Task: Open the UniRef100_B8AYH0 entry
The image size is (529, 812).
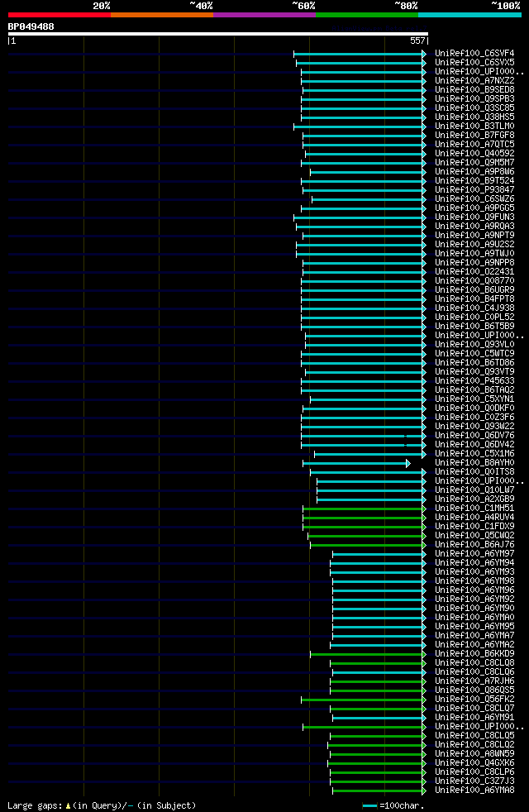Action: [x=474, y=463]
